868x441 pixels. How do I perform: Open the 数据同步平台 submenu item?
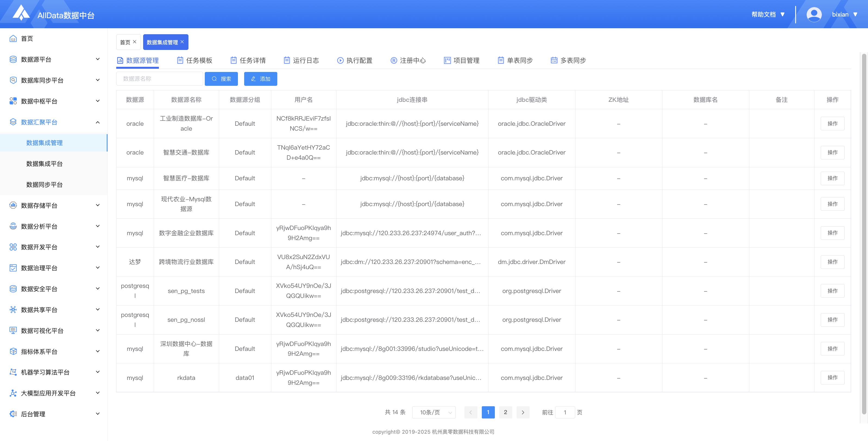(x=45, y=185)
